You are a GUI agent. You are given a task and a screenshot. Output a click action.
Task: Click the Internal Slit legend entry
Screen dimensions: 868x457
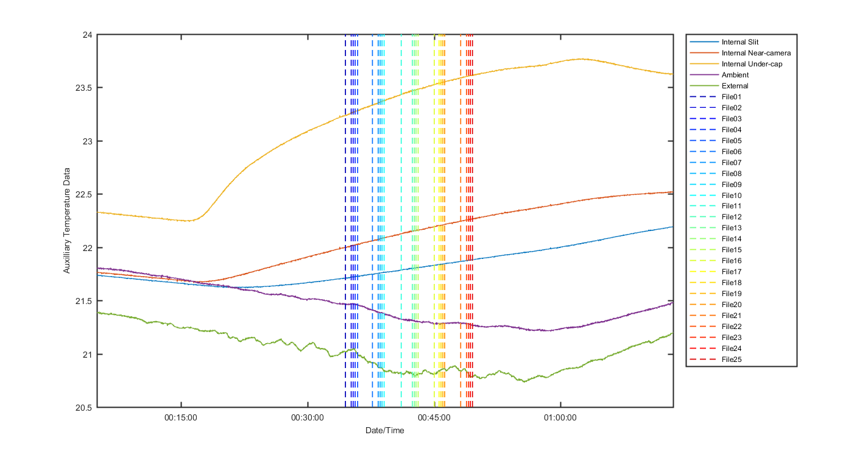741,42
